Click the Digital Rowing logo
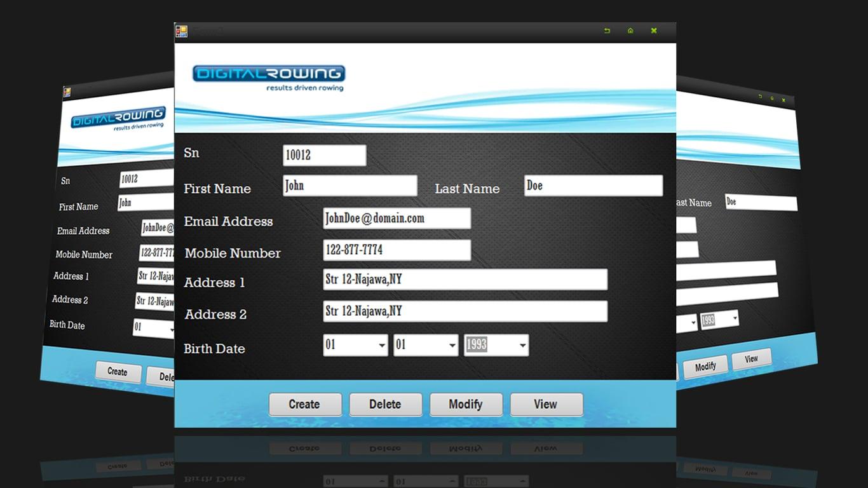Image resolution: width=868 pixels, height=488 pixels. (x=267, y=75)
